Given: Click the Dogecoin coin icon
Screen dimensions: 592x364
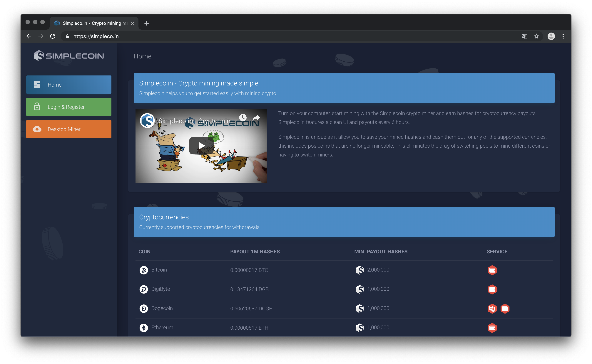Looking at the screenshot, I should (144, 308).
